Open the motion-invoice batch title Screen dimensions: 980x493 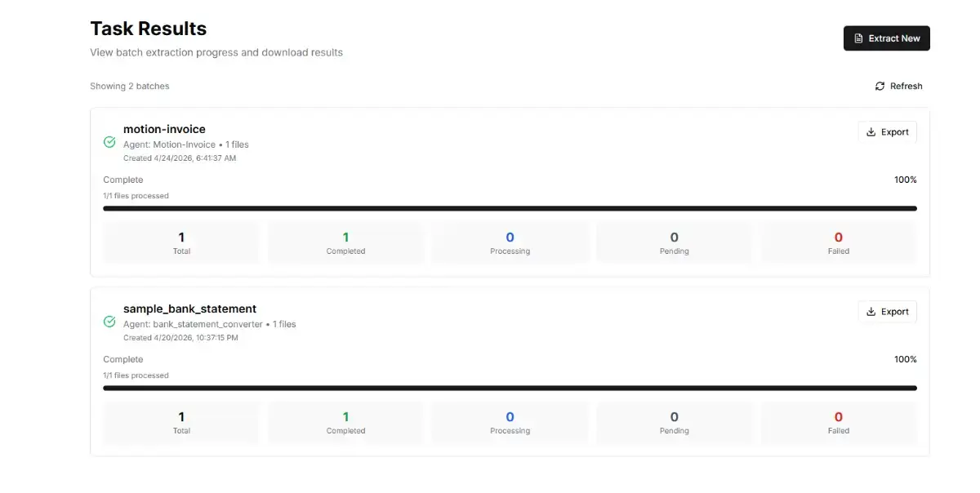tap(164, 129)
